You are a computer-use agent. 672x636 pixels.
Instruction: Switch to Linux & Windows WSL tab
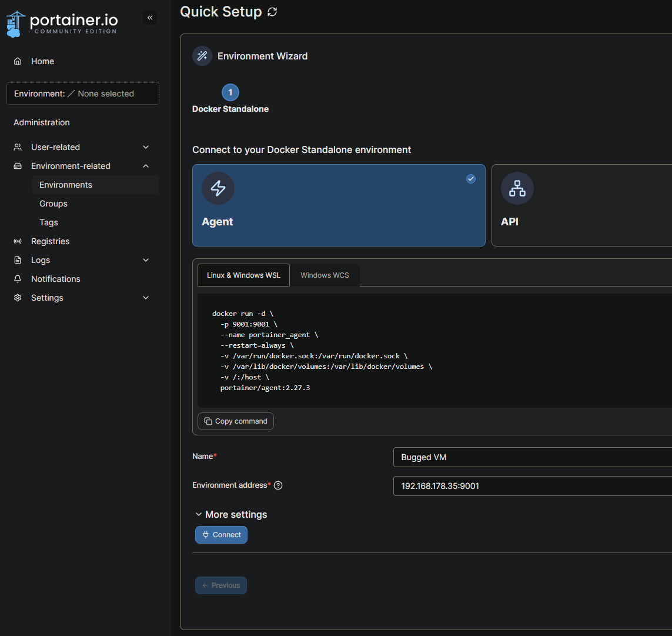pos(243,275)
